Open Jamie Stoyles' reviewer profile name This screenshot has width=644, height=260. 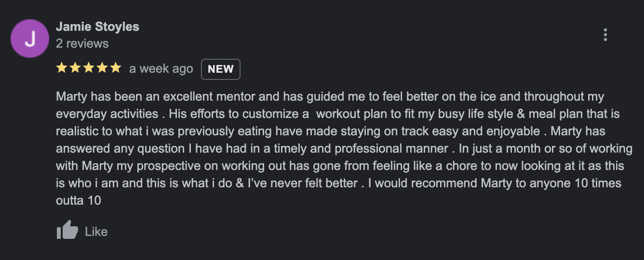tap(97, 26)
